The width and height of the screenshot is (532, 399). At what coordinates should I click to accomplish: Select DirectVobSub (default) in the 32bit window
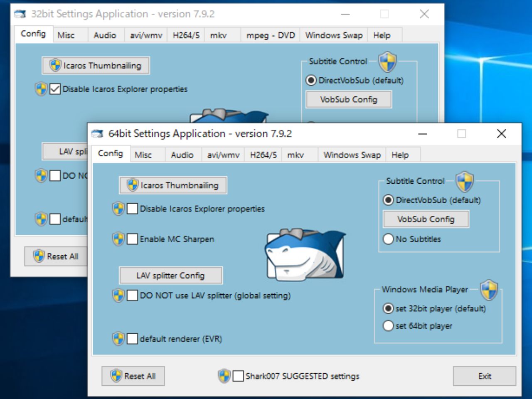click(x=311, y=80)
